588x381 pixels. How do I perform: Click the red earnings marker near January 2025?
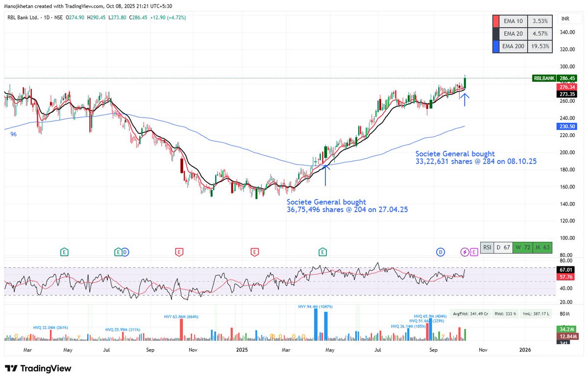pos(254,252)
